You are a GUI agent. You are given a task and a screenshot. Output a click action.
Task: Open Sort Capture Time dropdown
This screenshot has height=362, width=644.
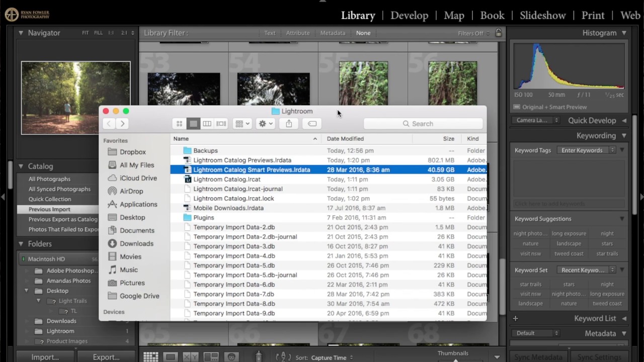(x=332, y=357)
